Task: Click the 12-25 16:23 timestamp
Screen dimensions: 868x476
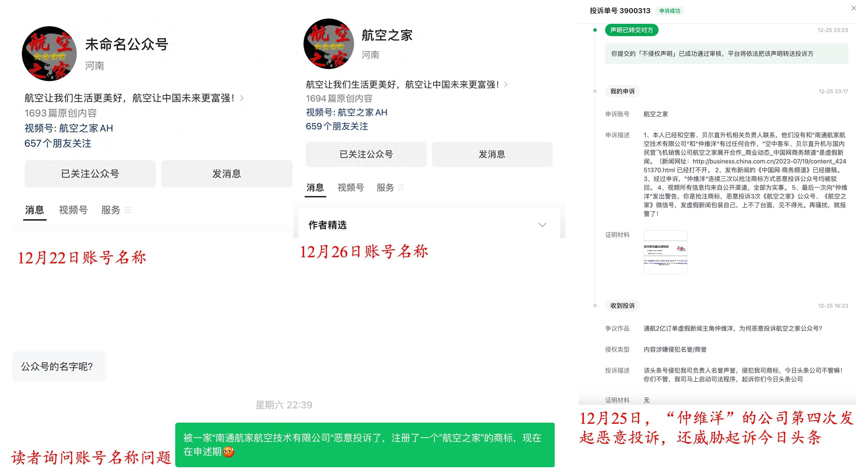Action: click(833, 306)
